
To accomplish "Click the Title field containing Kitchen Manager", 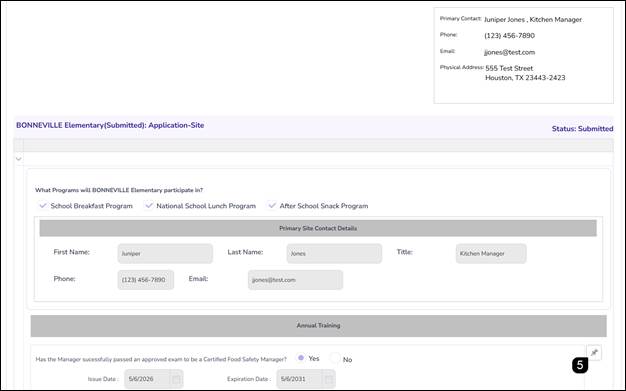I will (491, 254).
